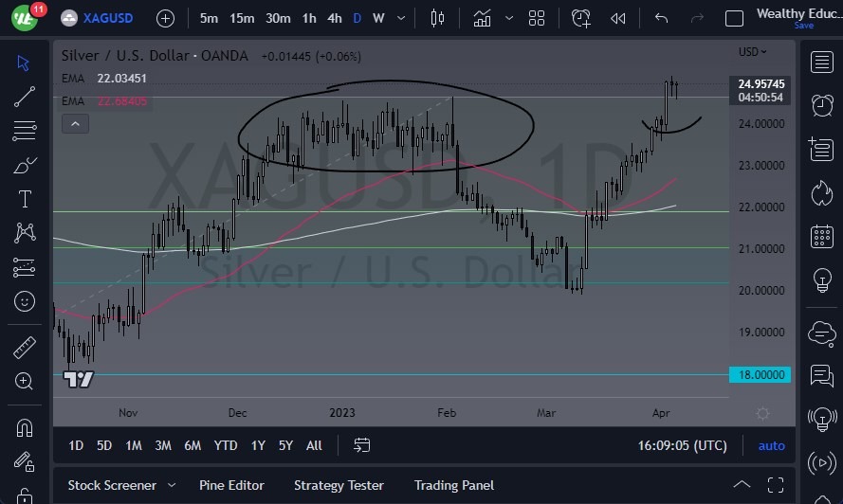
Task: Switch to the 5m timeframe
Action: click(x=209, y=18)
